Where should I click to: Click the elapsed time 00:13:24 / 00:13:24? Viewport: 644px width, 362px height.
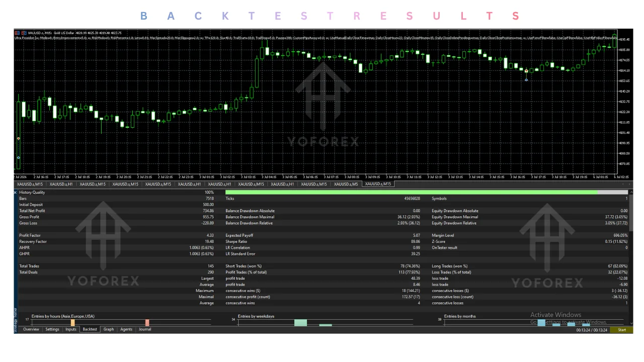592,330
